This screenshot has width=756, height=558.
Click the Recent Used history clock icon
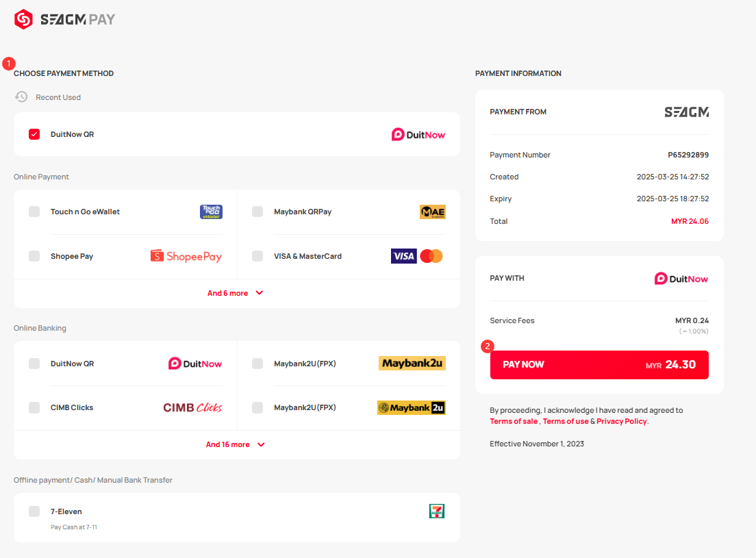coord(21,97)
